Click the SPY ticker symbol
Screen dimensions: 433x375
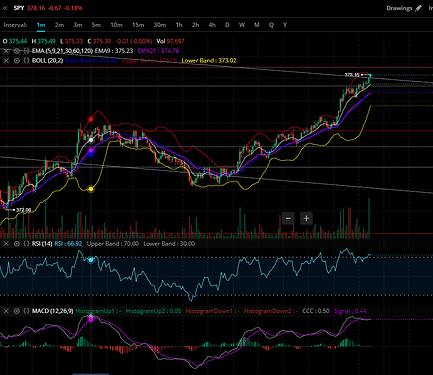pos(19,8)
